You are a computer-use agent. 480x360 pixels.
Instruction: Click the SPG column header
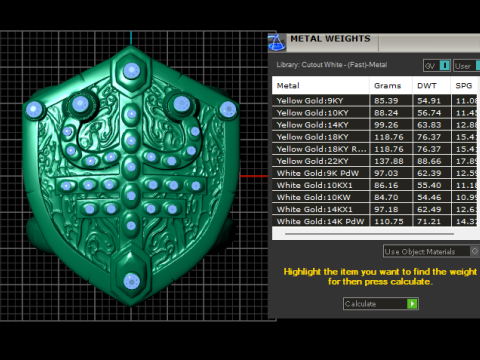[x=465, y=86]
